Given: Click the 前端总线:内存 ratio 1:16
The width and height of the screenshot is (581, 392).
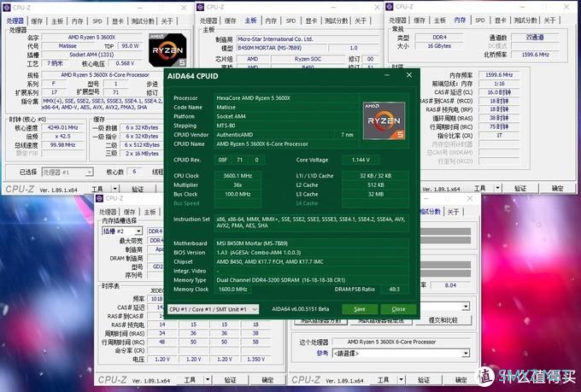Looking at the screenshot, I should tap(499, 84).
